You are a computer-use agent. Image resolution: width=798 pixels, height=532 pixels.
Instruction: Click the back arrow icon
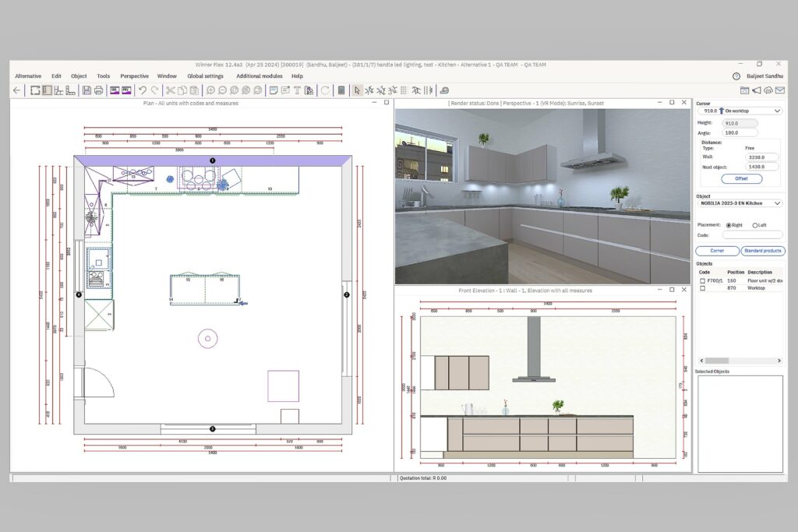(x=17, y=90)
